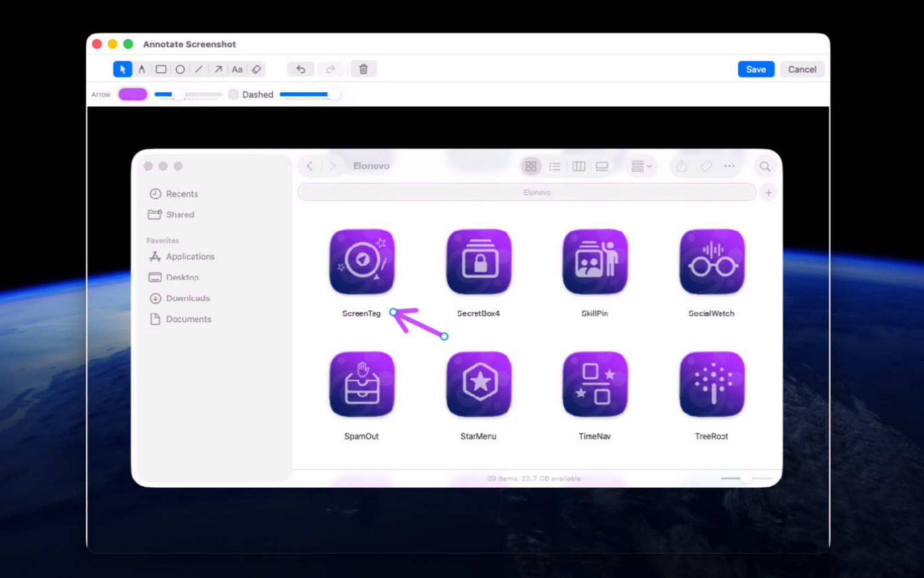
Task: Click the Finder share icon
Action: [x=682, y=166]
